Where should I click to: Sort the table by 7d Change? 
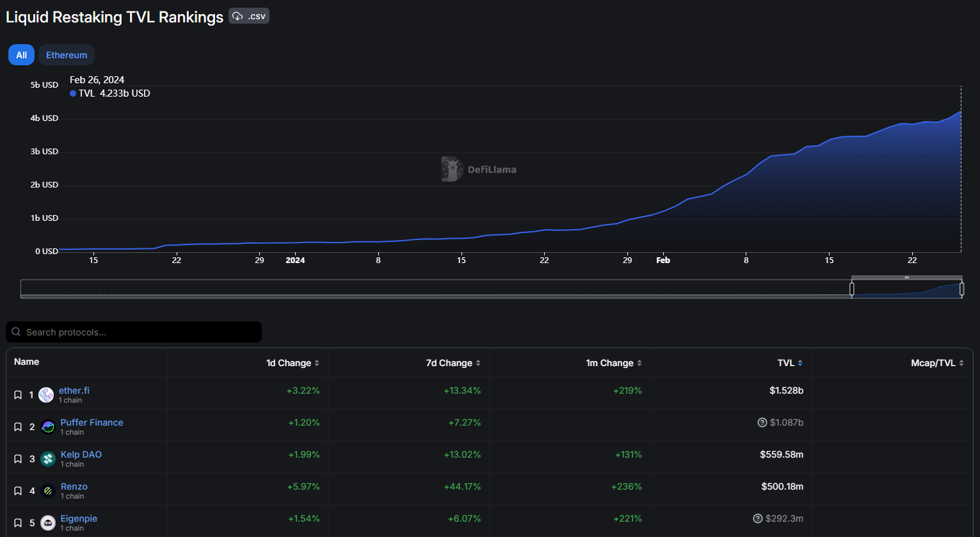pyautogui.click(x=452, y=362)
